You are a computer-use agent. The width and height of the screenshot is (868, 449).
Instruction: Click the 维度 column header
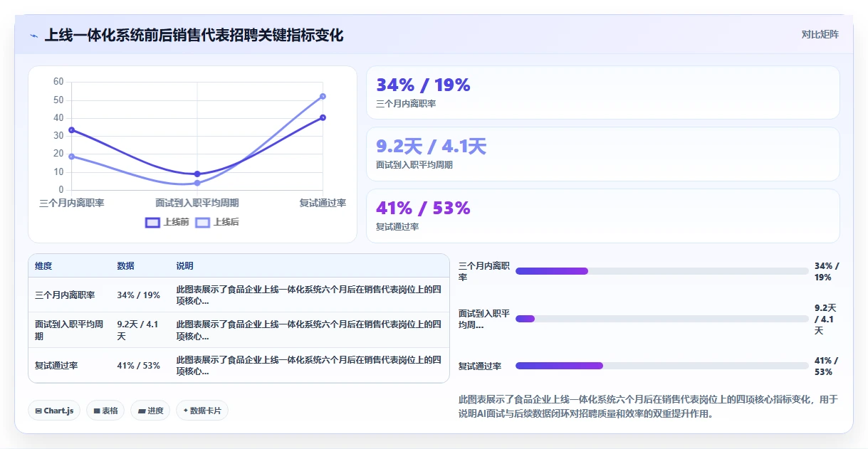click(43, 266)
